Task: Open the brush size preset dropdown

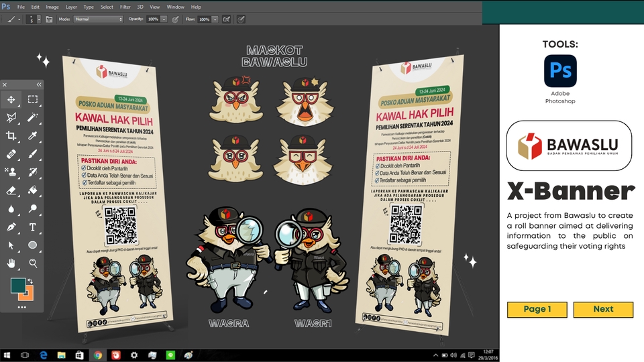Action: click(39, 19)
